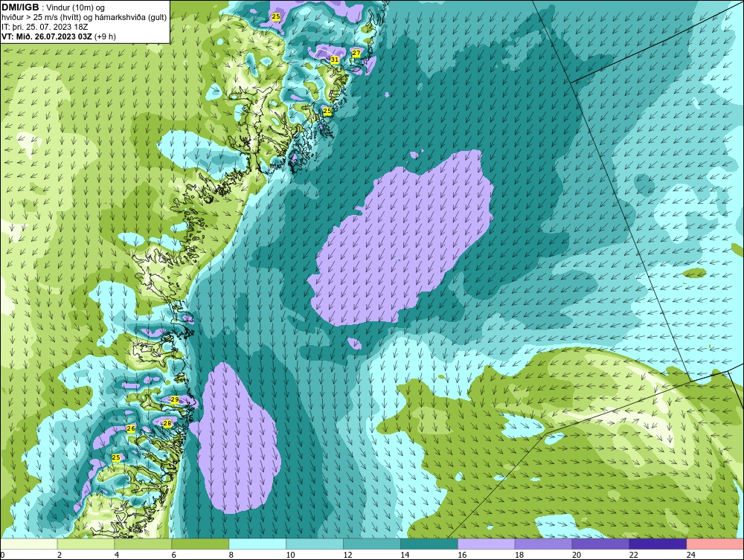Click the legend scale number 18
The height and width of the screenshot is (560, 744).
pyautogui.click(x=519, y=555)
